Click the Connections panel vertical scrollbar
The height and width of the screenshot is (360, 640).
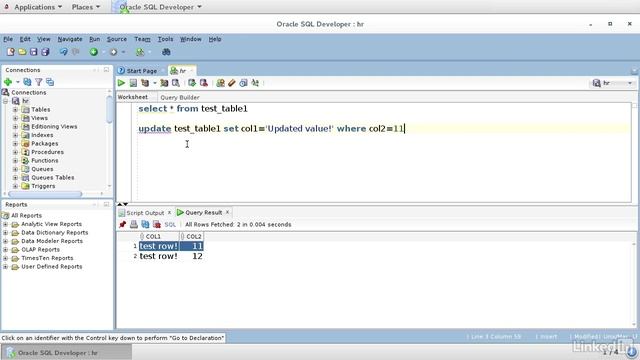[109, 109]
